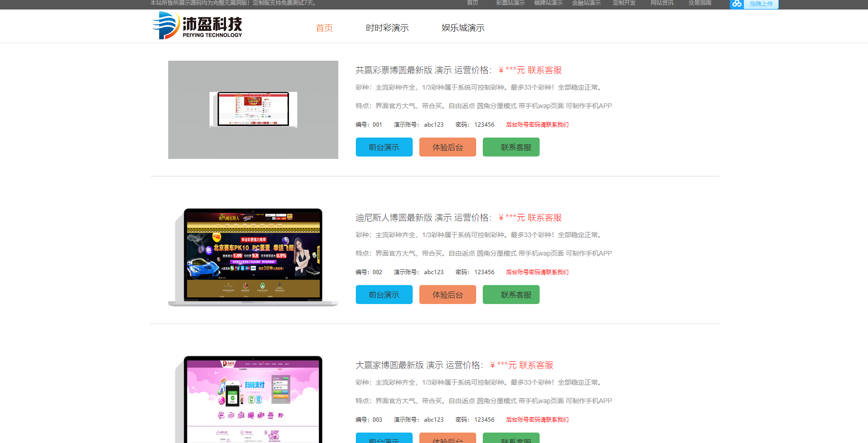Click the 沛盈科技 logo
The height and width of the screenshot is (443, 868).
(197, 26)
